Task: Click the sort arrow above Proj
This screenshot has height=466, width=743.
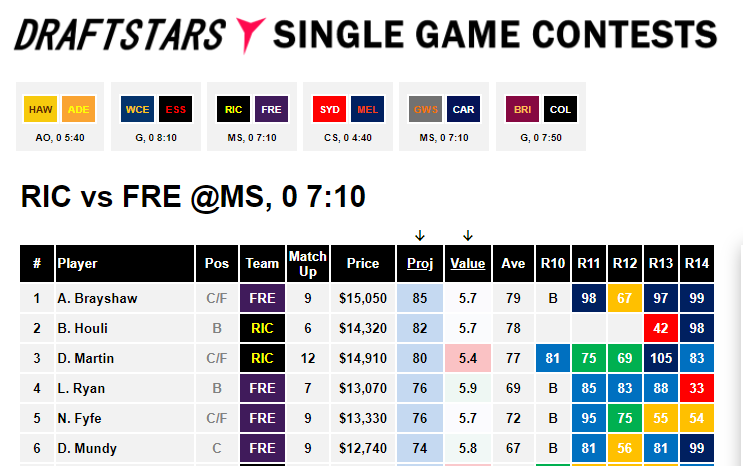Action: [420, 236]
